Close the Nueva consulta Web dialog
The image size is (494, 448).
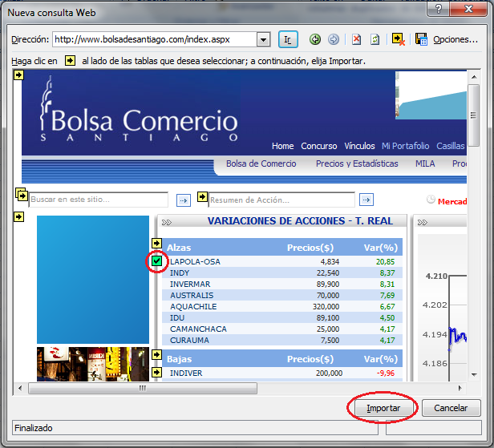pos(469,9)
